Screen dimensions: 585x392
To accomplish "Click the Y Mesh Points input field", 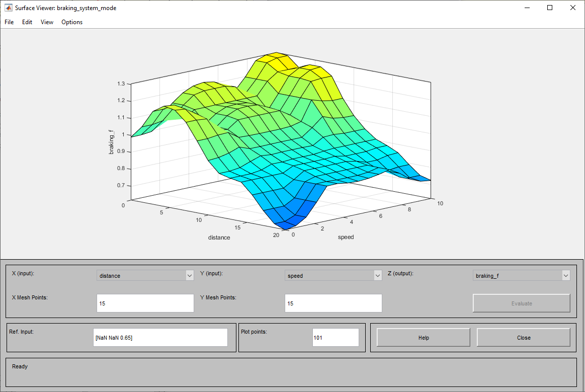I will coord(333,303).
